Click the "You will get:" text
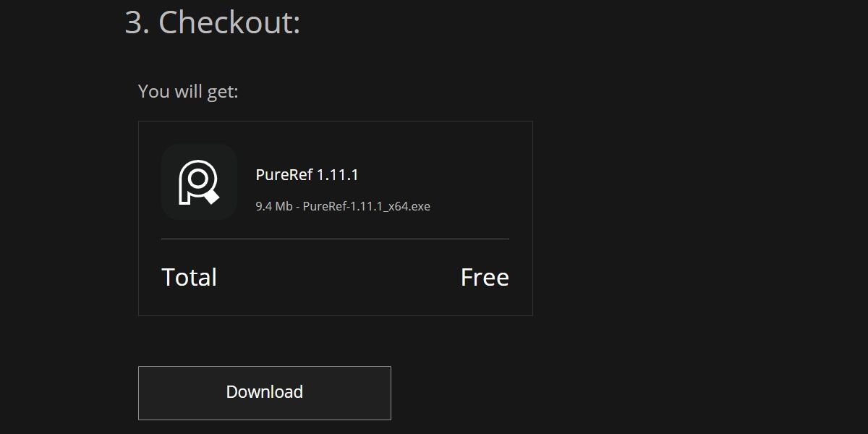 point(188,92)
